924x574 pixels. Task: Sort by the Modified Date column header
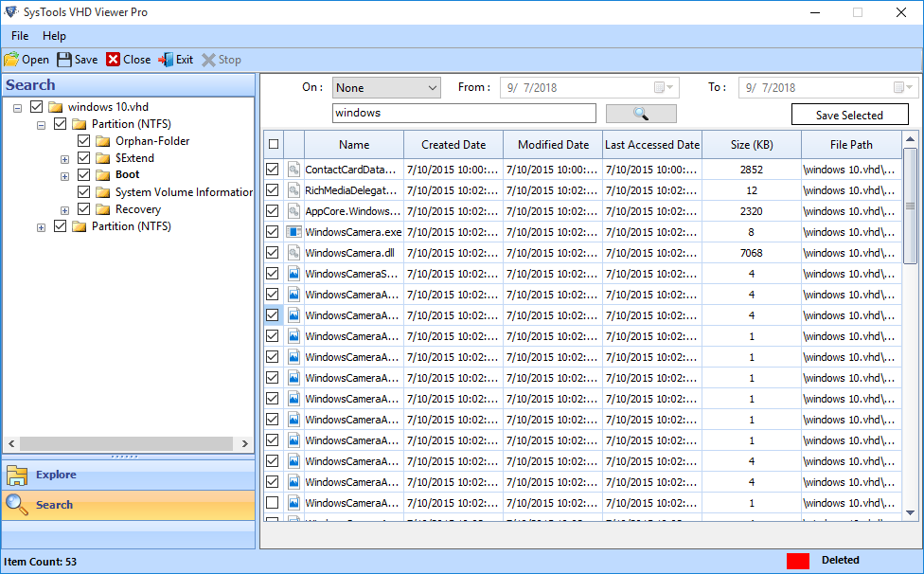(553, 145)
